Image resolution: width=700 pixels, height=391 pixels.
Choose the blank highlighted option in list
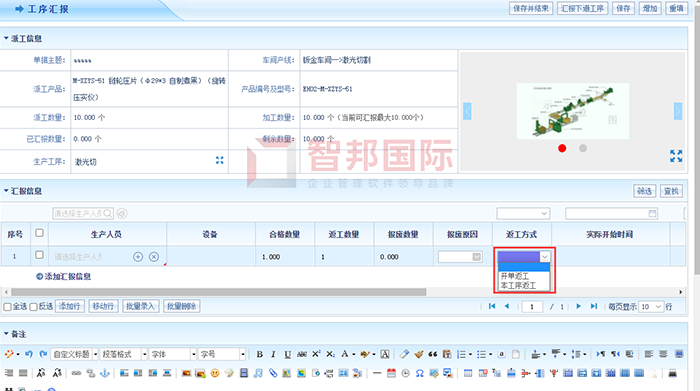click(524, 267)
